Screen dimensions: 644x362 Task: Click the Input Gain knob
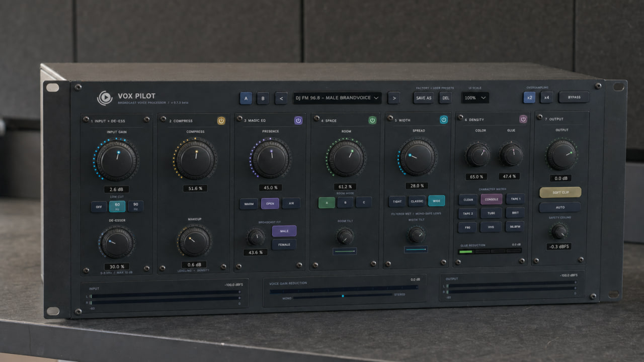pos(116,160)
